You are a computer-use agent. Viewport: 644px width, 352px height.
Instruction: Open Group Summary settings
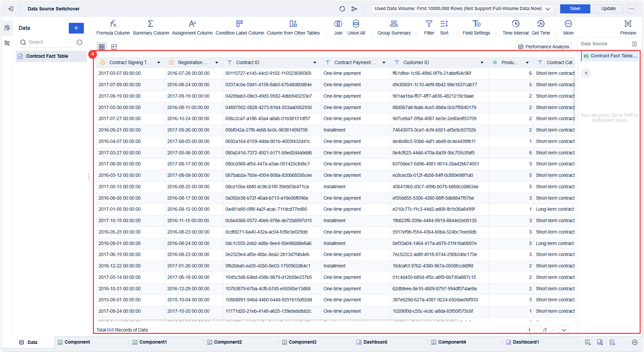coord(394,27)
